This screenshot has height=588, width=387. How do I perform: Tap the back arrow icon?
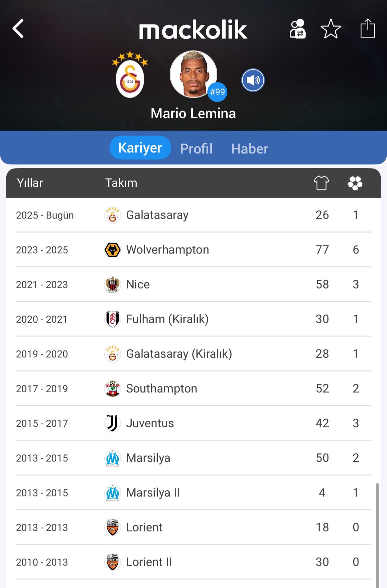[18, 29]
